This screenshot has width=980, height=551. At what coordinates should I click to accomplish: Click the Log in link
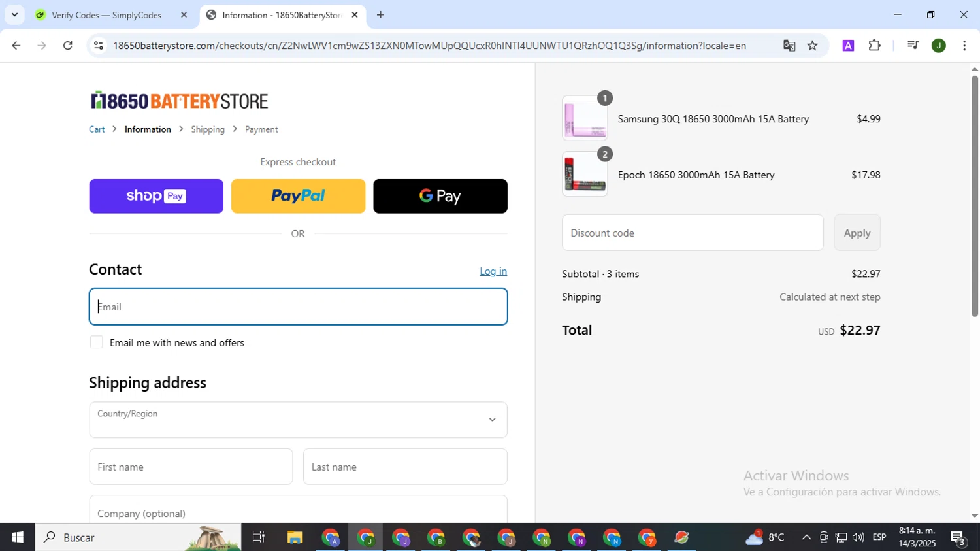pyautogui.click(x=493, y=271)
